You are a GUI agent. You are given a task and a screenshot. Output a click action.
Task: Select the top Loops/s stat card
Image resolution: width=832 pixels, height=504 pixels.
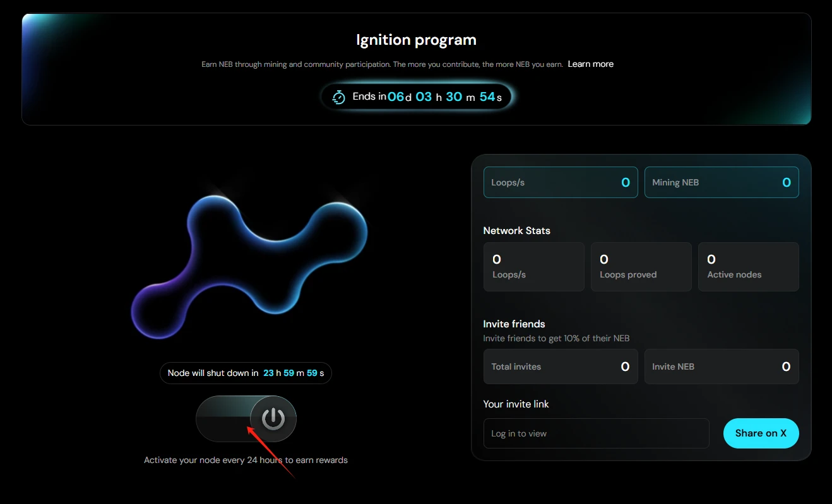click(x=560, y=182)
